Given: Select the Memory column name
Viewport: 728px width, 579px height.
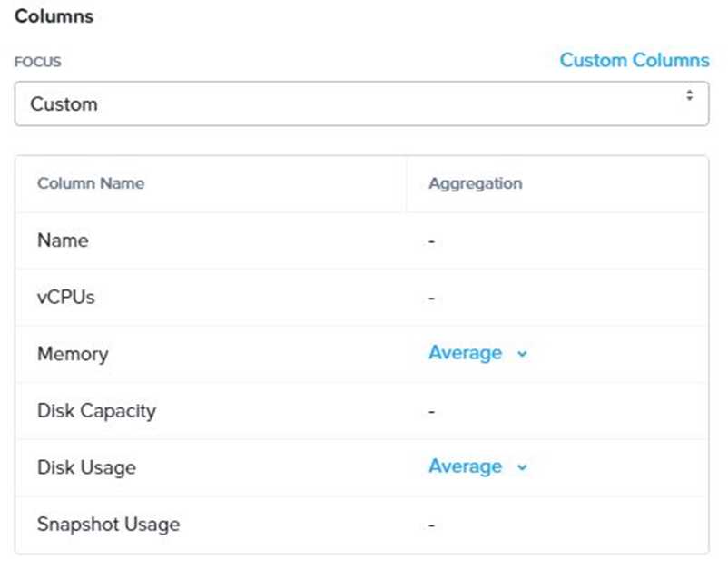Looking at the screenshot, I should point(73,354).
